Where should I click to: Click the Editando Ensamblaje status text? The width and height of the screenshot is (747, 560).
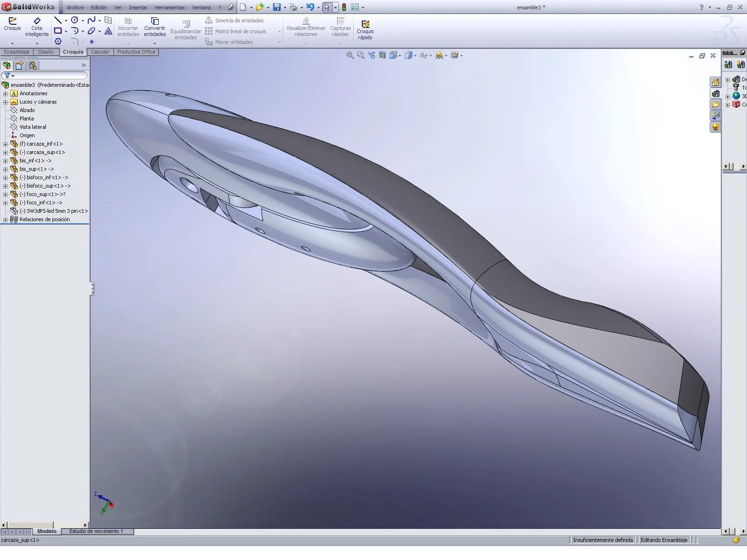[664, 540]
